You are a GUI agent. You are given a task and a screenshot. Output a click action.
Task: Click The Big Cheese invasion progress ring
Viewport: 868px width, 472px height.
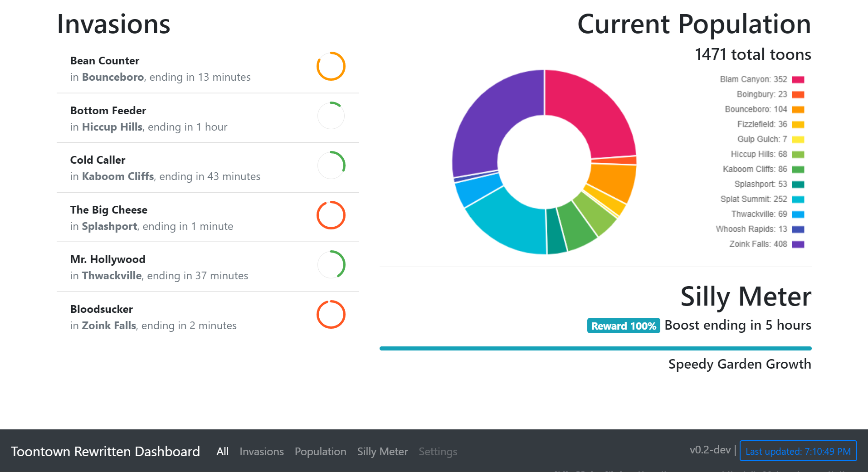[331, 215]
